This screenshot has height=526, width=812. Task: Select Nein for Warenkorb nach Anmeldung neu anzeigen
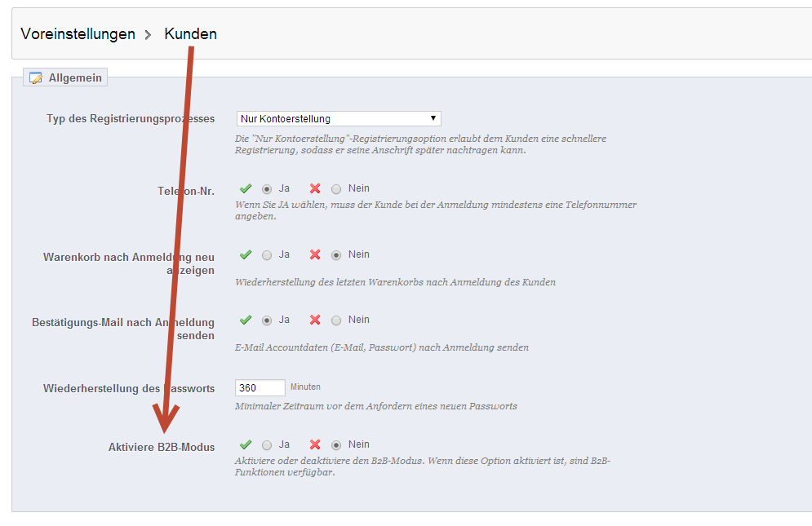coord(336,255)
